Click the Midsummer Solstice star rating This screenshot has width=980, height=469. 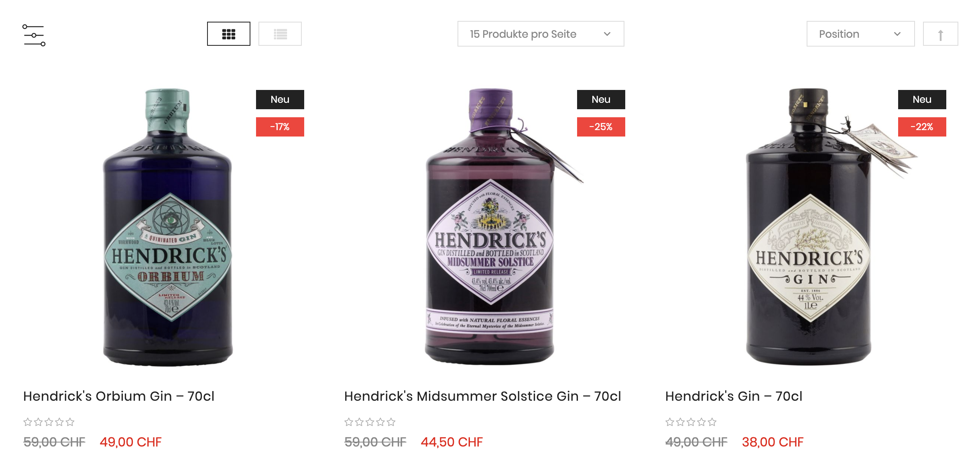pyautogui.click(x=370, y=422)
